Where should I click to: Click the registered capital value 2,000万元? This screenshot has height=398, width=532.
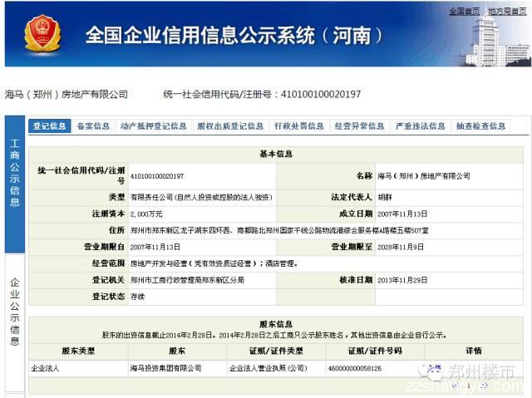click(146, 214)
